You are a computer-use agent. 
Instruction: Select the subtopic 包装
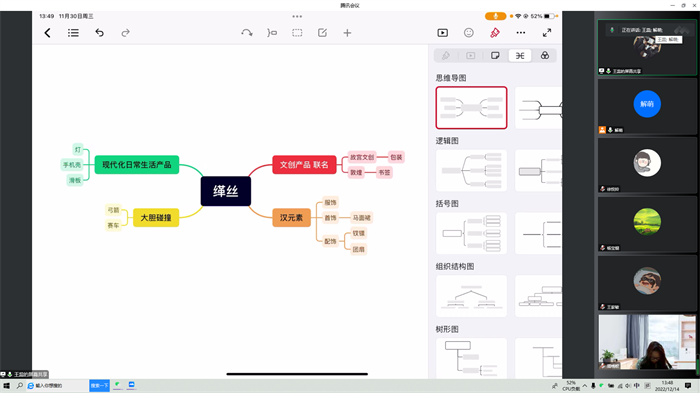click(396, 157)
